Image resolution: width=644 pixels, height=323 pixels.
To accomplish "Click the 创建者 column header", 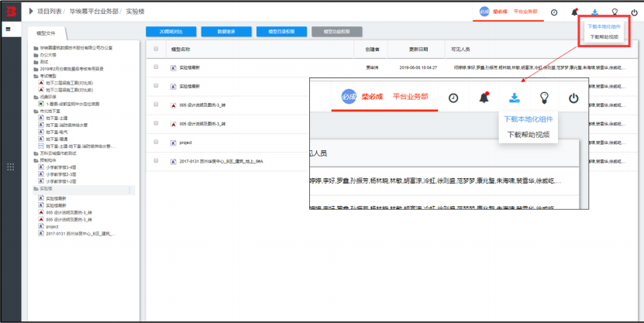I will coord(372,50).
